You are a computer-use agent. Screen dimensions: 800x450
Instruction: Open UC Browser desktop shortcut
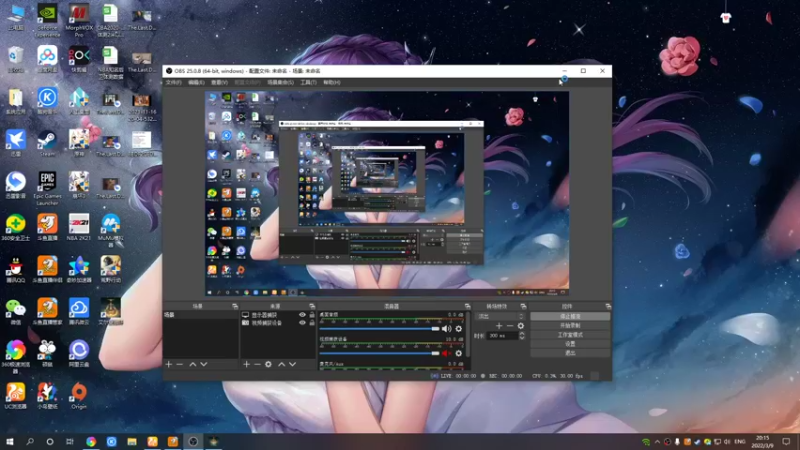pyautogui.click(x=16, y=395)
